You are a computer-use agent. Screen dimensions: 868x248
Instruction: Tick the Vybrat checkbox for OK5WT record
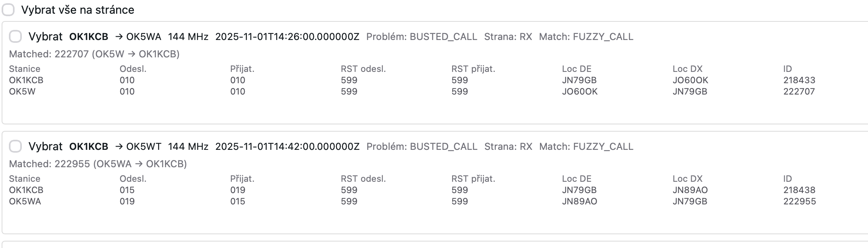(15, 147)
